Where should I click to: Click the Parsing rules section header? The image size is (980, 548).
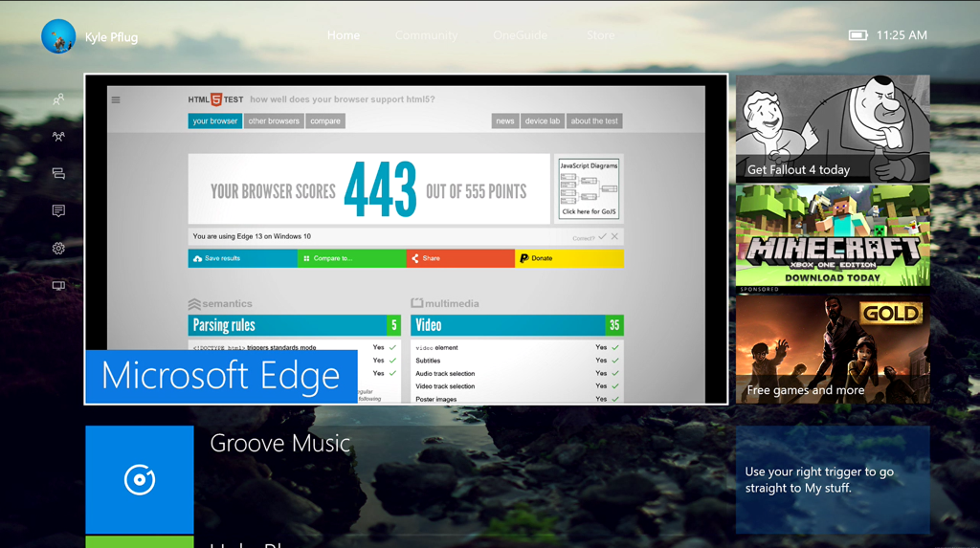point(295,325)
